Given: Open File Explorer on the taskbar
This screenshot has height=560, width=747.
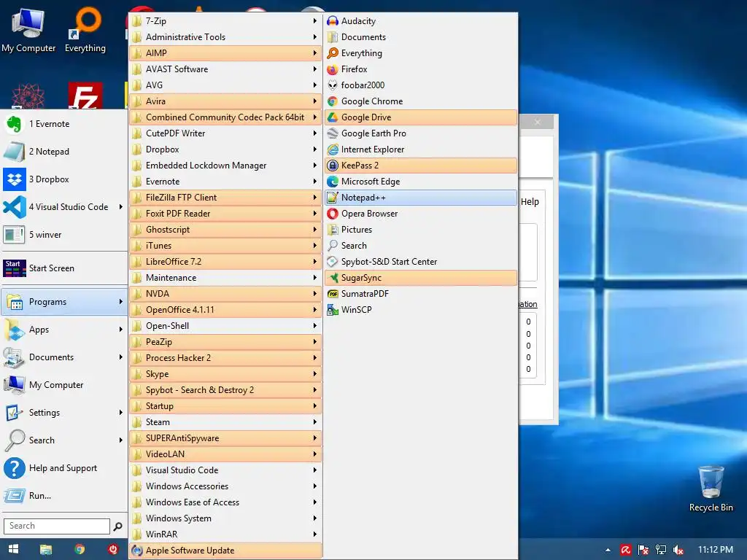Looking at the screenshot, I should [x=46, y=550].
